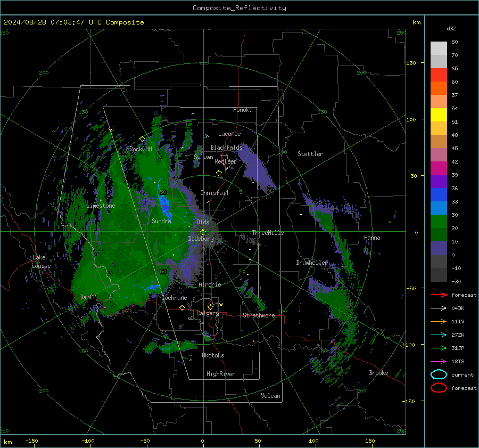479x448 pixels.
Task: Click the Cochrane label
Action: (174, 298)
